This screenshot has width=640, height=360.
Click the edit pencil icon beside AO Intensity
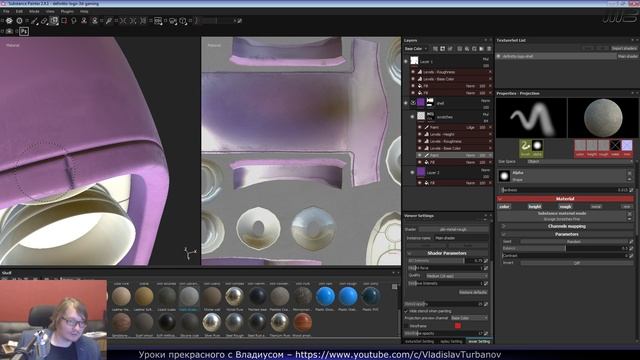(x=486, y=260)
